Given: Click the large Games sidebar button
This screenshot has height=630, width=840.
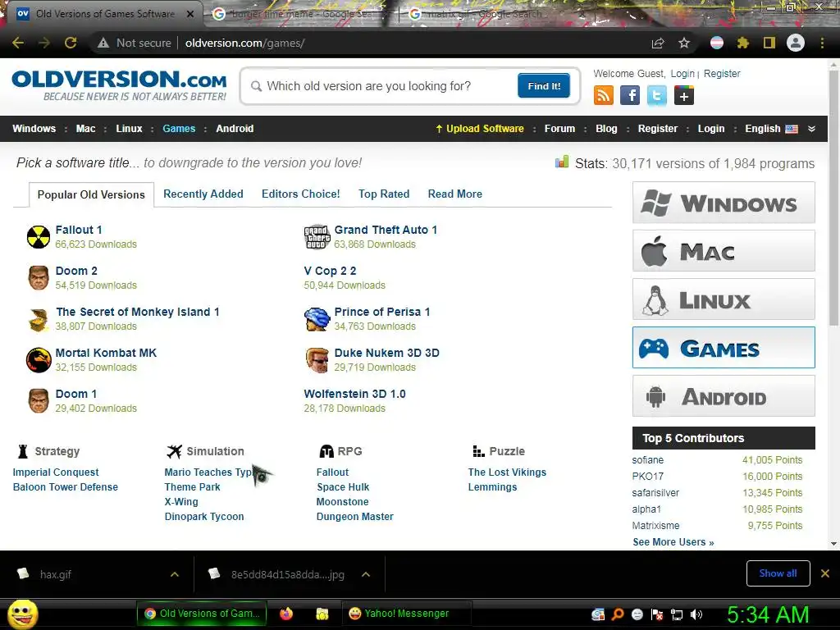Looking at the screenshot, I should coord(724,348).
